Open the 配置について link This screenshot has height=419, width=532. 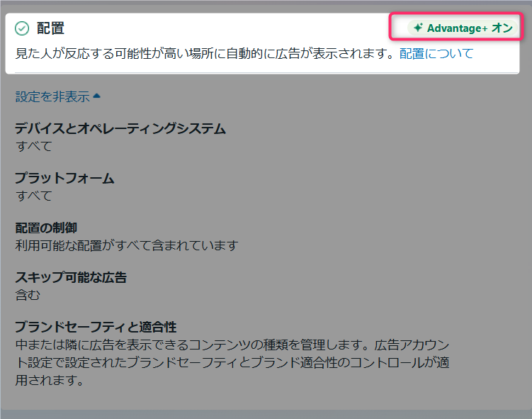pyautogui.click(x=436, y=54)
